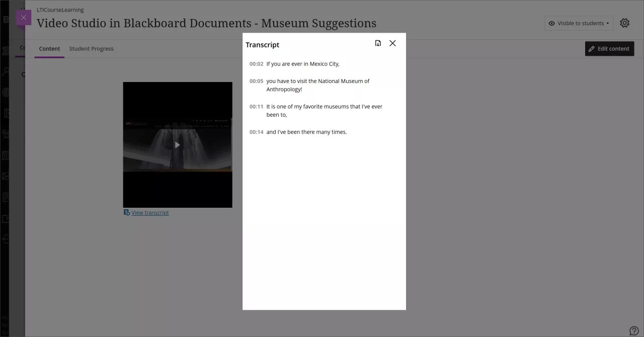Open document settings with the gear icon
Image resolution: width=644 pixels, height=337 pixels.
pos(625,23)
